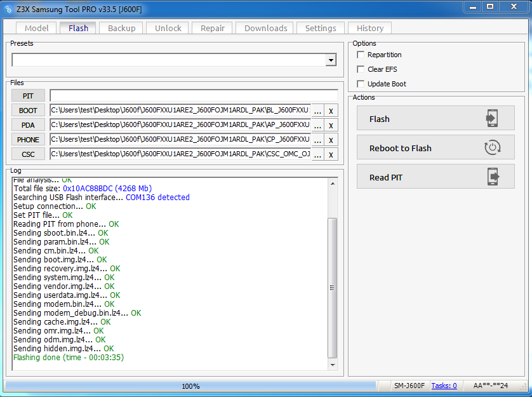Screen dimensions: 532x397
Task: Clear the BOOT file with its x button
Action: pyautogui.click(x=331, y=111)
